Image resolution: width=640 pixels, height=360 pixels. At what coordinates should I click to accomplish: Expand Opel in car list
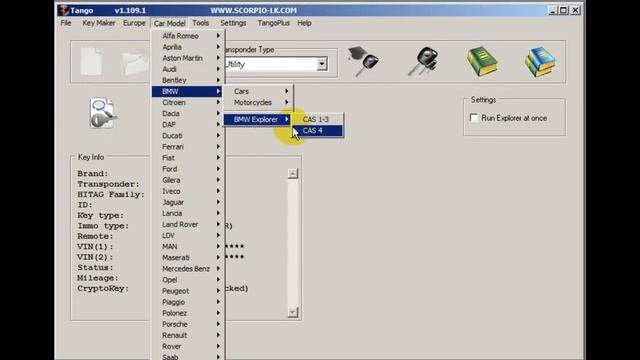[188, 280]
